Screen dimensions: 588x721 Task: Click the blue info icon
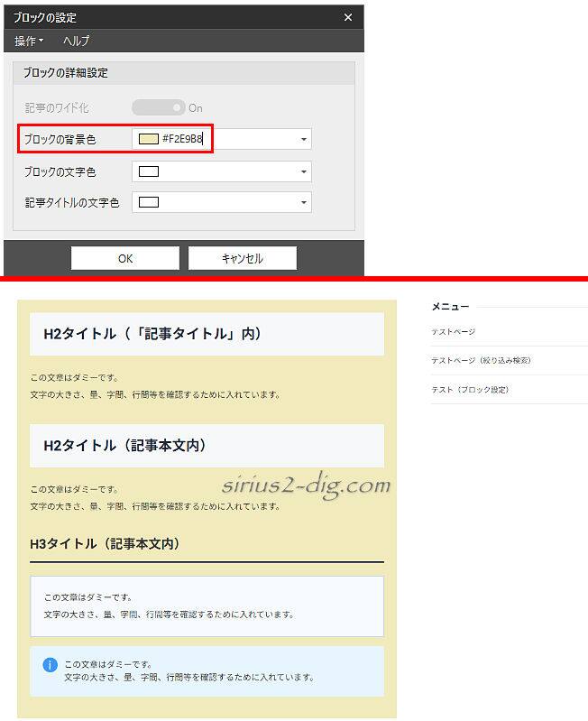[51, 664]
